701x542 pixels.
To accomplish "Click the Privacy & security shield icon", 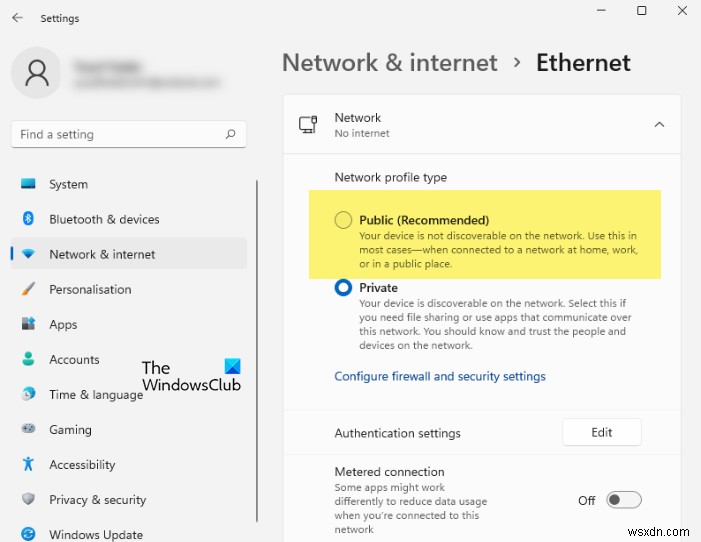I will click(x=28, y=499).
